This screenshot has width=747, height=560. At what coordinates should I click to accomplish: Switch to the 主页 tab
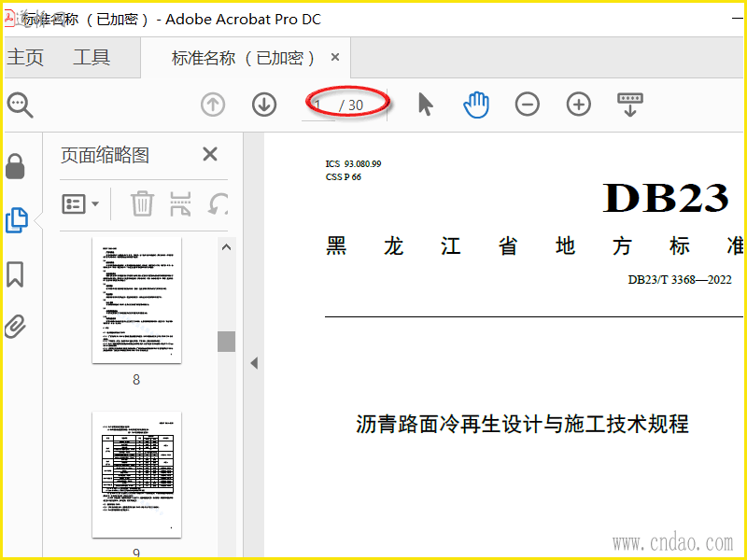(x=25, y=58)
